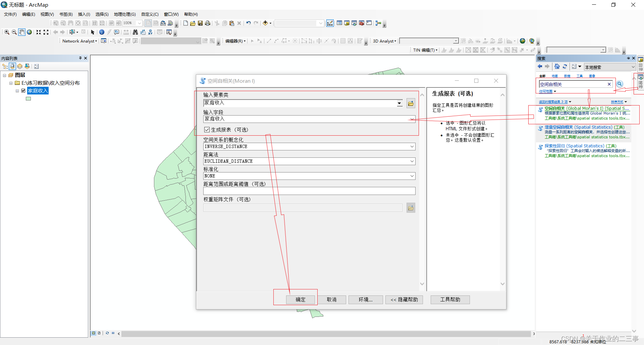Open the 3D Analyst dropdown menu

pyautogui.click(x=384, y=41)
